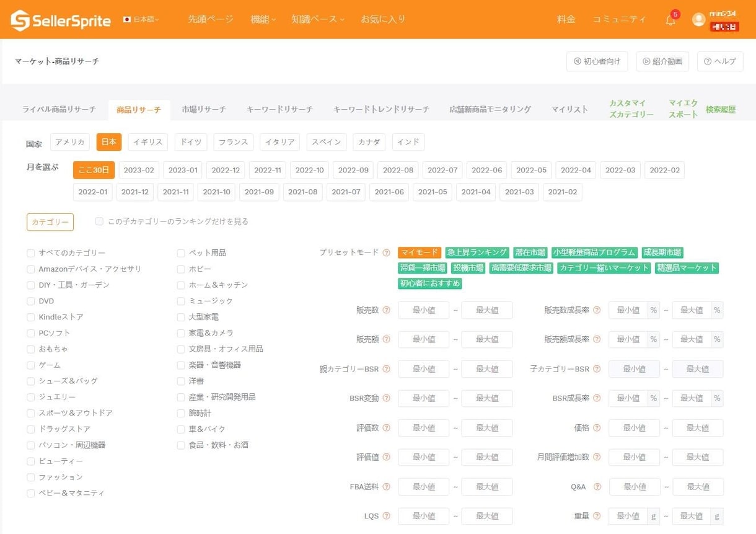Check the おもちゃ category

(x=30, y=349)
